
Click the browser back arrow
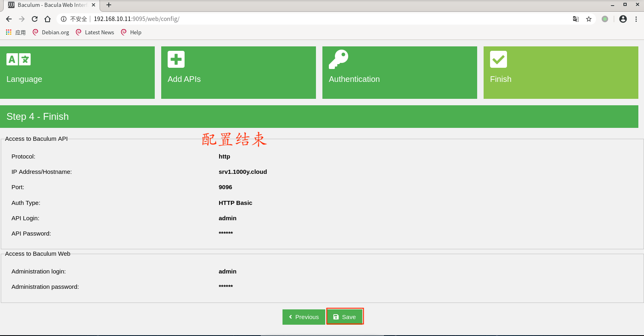coord(9,19)
